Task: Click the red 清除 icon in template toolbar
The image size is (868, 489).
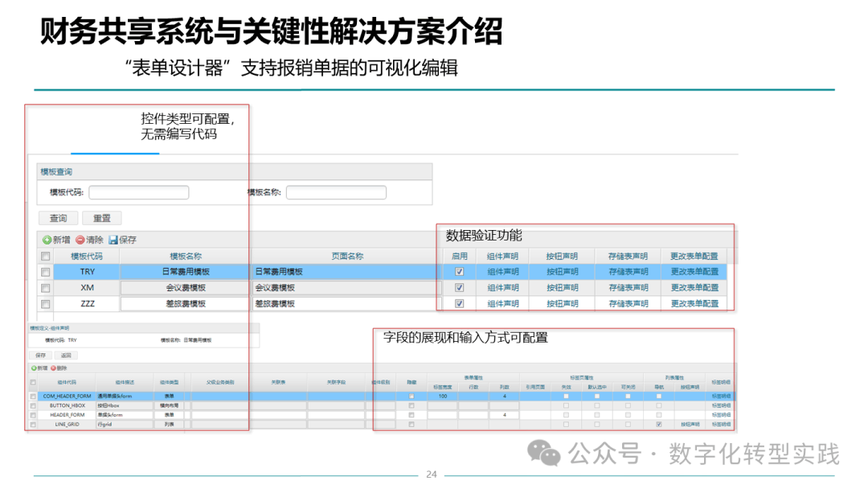Action: pyautogui.click(x=80, y=240)
